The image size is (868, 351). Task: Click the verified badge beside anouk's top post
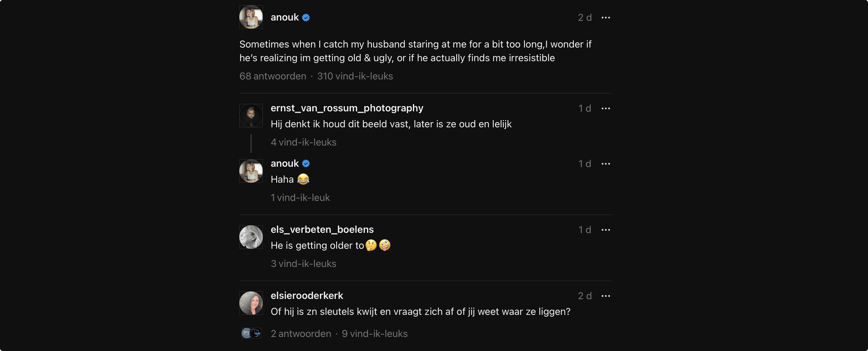[306, 18]
